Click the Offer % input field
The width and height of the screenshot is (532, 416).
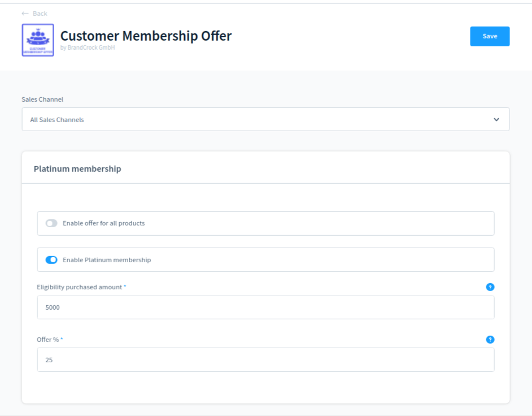pos(265,359)
